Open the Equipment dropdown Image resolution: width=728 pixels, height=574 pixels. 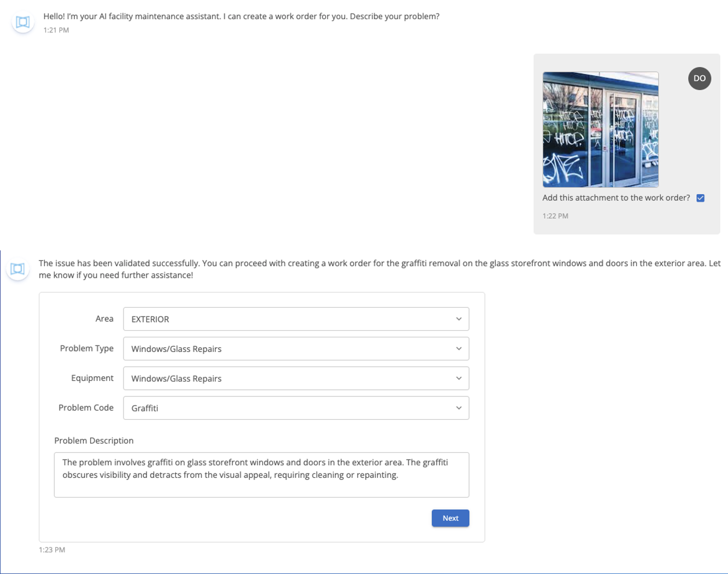pyautogui.click(x=296, y=378)
